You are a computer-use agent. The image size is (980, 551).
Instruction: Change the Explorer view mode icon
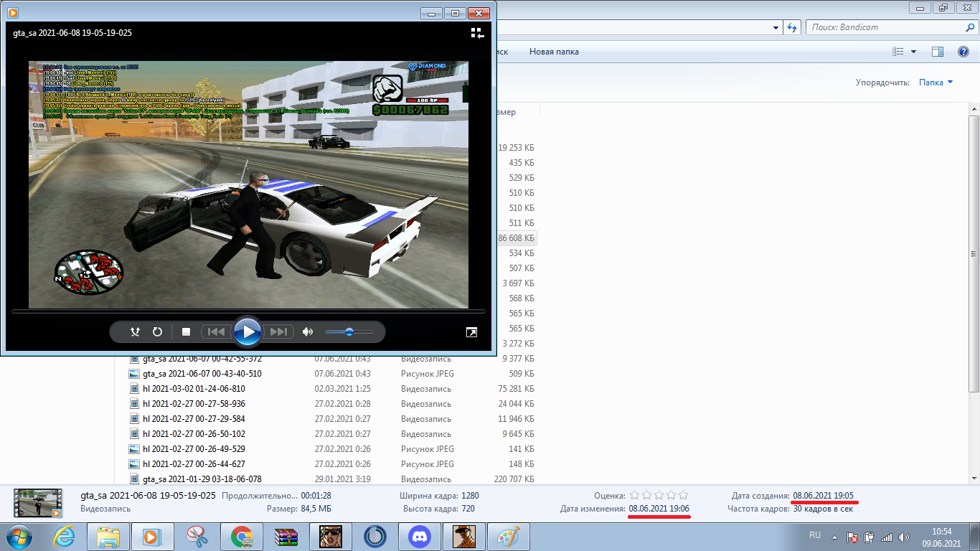[897, 52]
